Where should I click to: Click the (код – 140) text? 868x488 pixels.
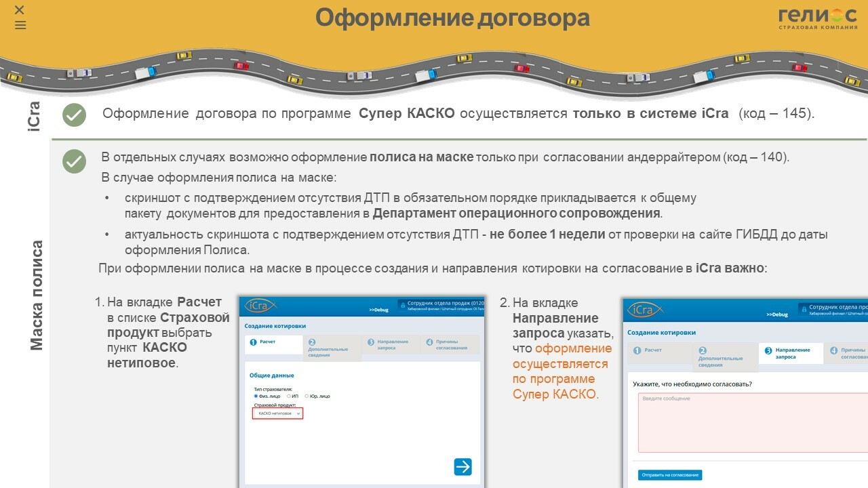click(x=756, y=157)
